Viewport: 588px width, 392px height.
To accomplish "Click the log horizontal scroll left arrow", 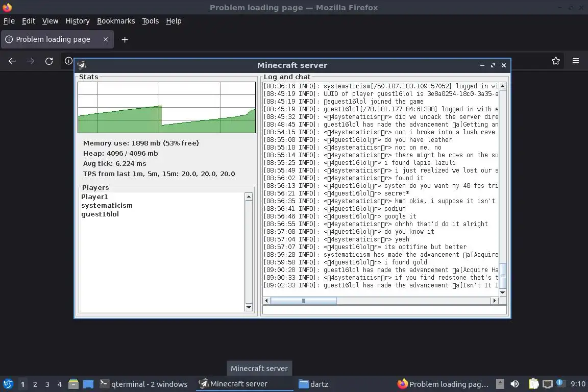I will click(266, 301).
